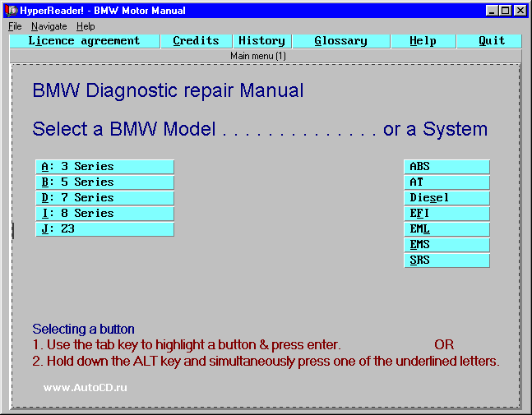Open the EMS system section

tap(446, 245)
